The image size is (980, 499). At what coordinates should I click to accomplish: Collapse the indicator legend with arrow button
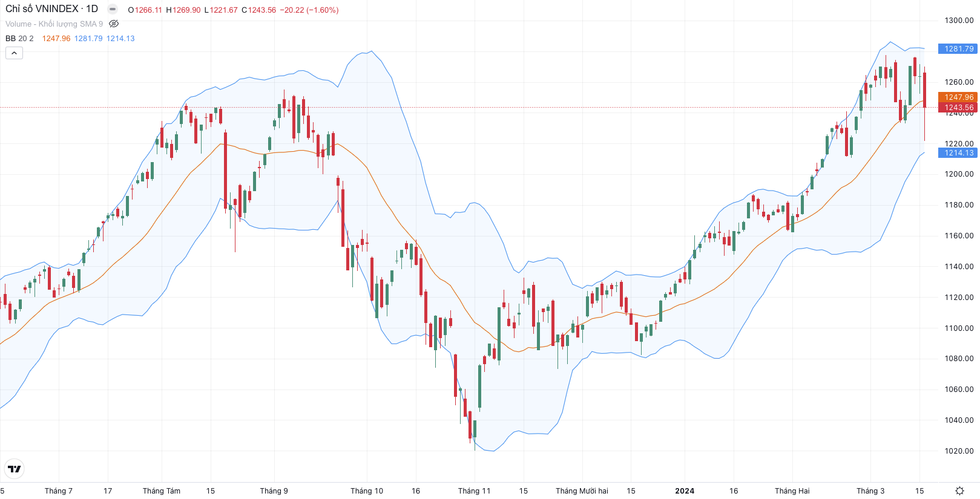(x=15, y=53)
